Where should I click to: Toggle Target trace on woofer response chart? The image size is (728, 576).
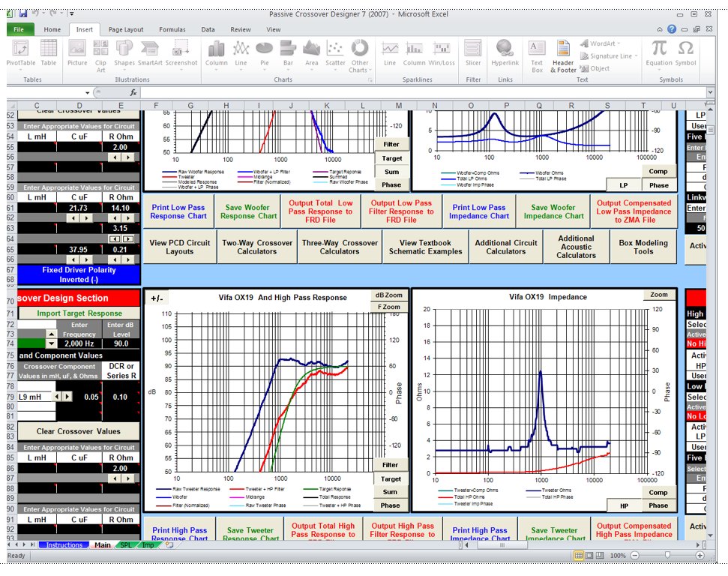(x=391, y=158)
